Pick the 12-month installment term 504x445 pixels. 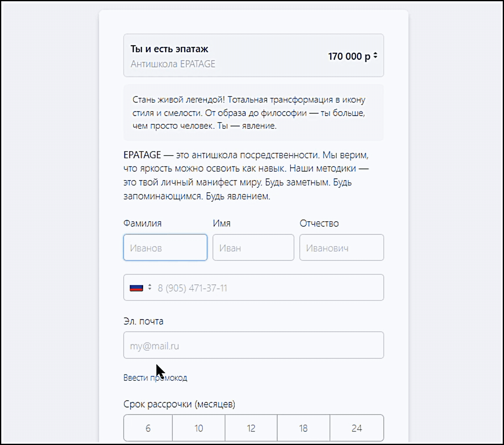click(251, 428)
